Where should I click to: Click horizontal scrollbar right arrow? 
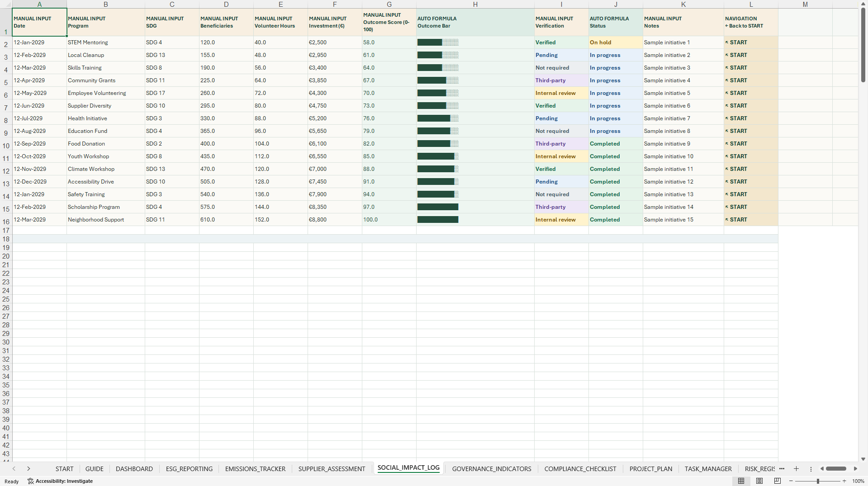[x=855, y=469]
